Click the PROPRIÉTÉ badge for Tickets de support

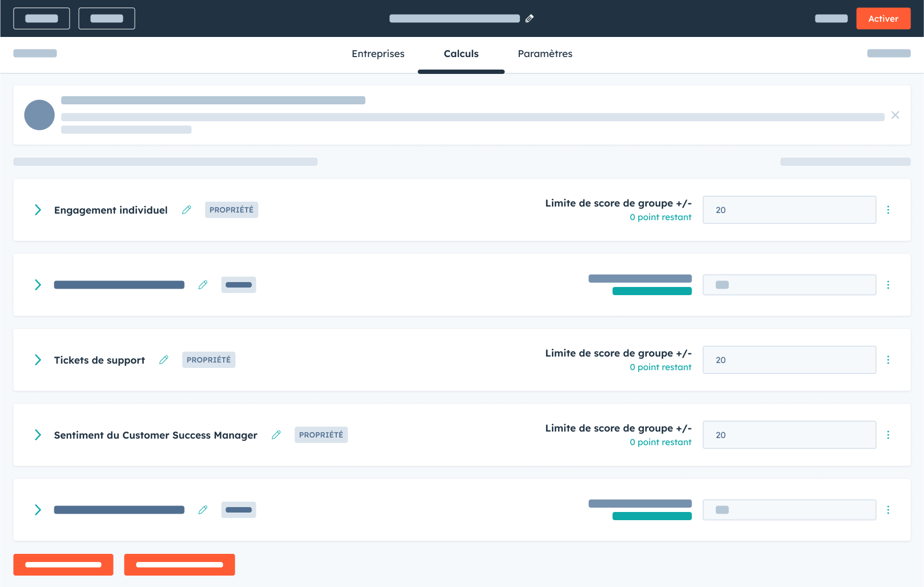pos(209,360)
